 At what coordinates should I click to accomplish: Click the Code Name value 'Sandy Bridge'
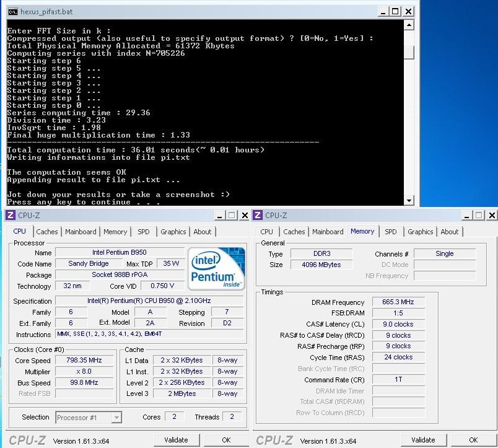(x=89, y=263)
